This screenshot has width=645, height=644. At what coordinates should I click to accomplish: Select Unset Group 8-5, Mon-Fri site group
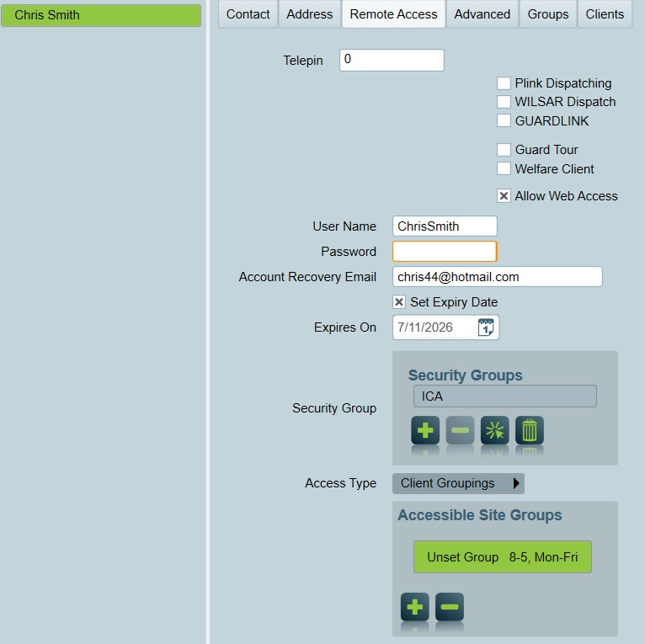502,556
